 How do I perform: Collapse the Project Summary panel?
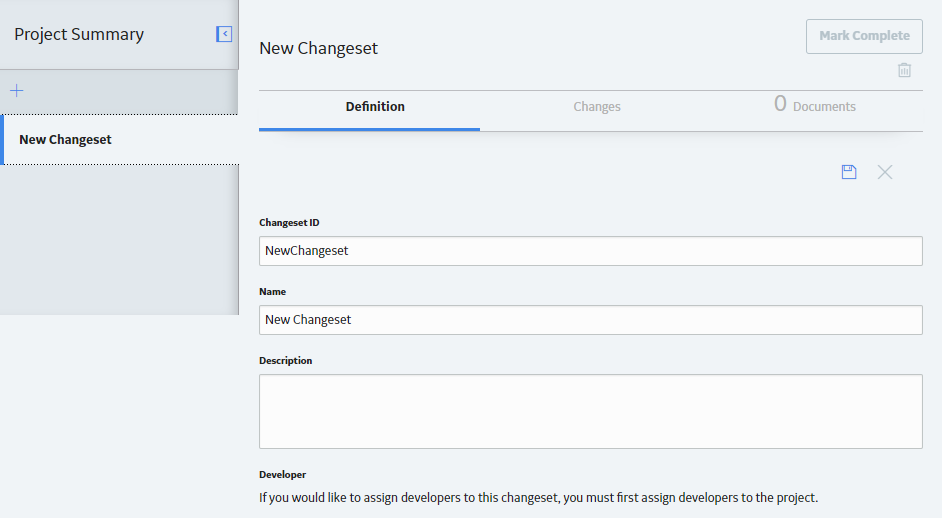tap(224, 34)
